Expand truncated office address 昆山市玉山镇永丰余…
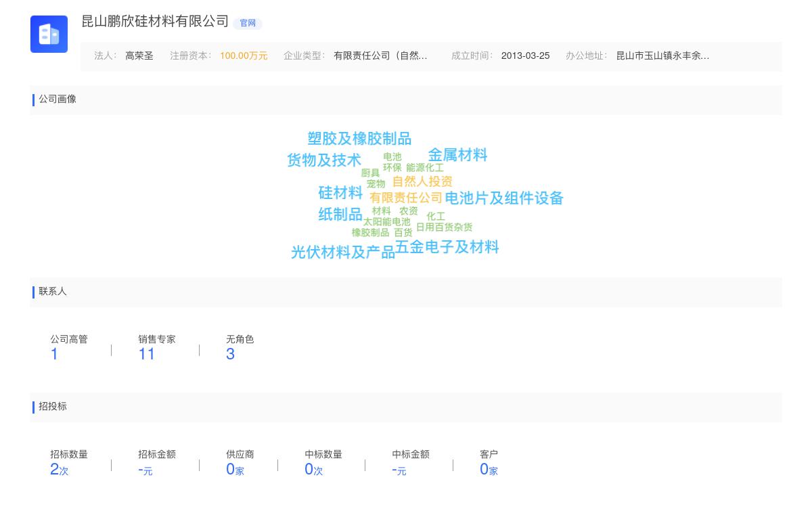This screenshot has height=509, width=812. pyautogui.click(x=662, y=56)
